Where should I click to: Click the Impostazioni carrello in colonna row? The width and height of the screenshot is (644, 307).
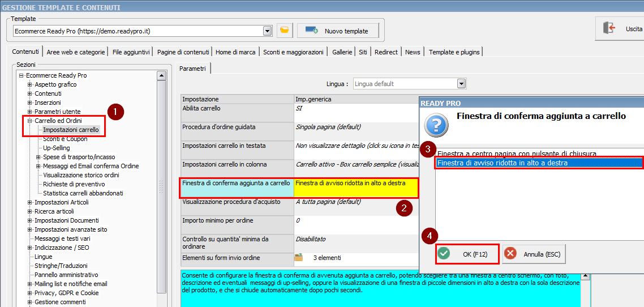pyautogui.click(x=300, y=168)
